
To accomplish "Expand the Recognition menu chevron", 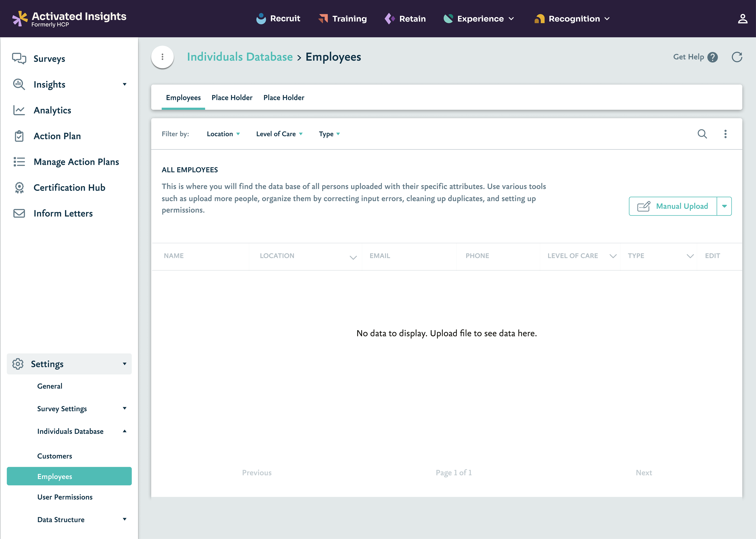I will (x=607, y=19).
